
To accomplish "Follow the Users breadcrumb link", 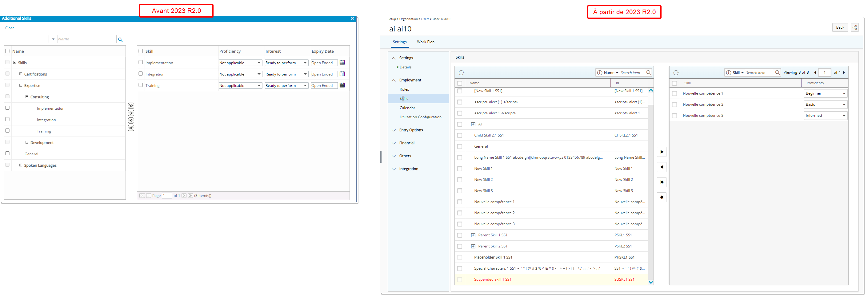I will tap(425, 19).
